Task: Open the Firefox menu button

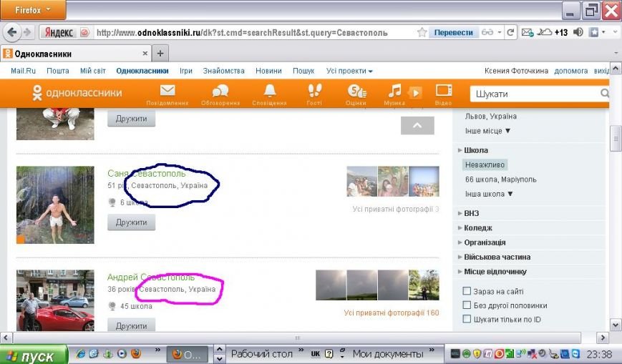Action: [33, 9]
